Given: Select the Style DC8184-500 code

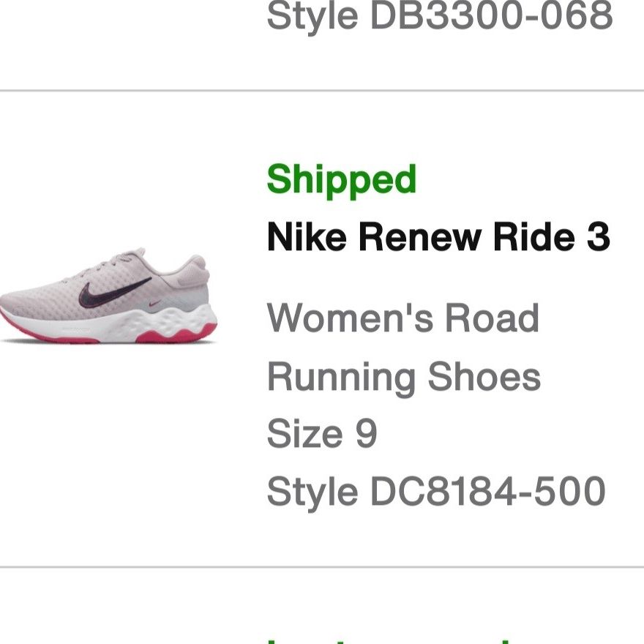Looking at the screenshot, I should click(436, 491).
